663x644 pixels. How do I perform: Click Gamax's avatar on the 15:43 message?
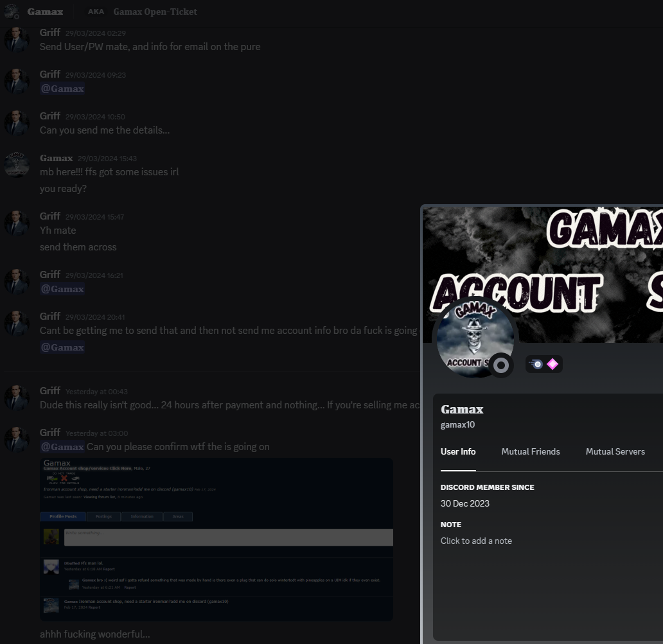point(17,165)
